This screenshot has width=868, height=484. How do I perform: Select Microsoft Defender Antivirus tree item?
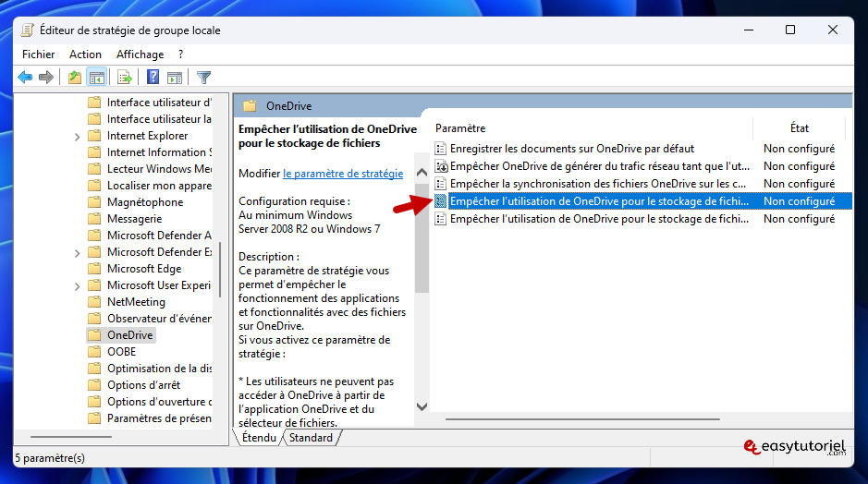(159, 236)
